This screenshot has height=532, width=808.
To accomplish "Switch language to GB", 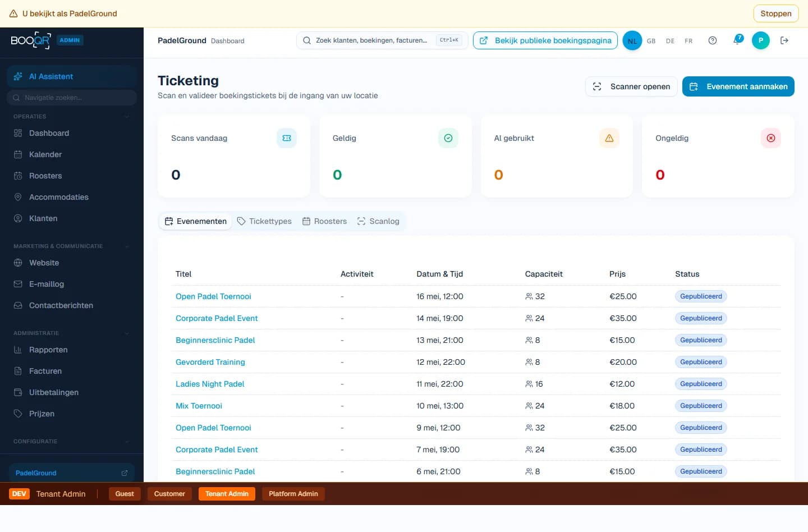I will [651, 41].
